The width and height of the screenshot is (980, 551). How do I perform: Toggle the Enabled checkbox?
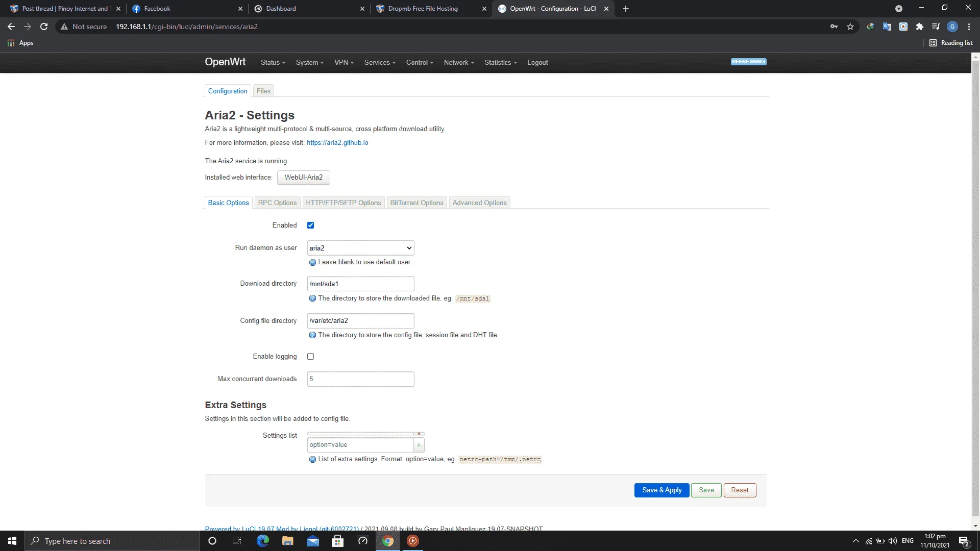coord(310,226)
